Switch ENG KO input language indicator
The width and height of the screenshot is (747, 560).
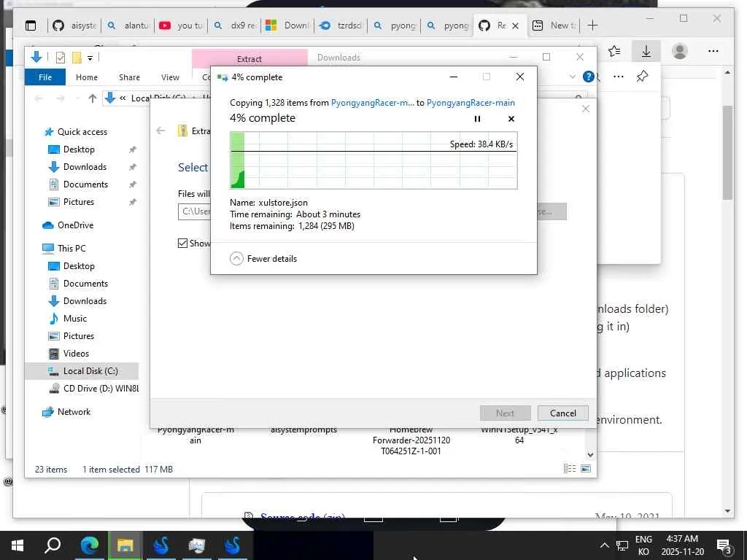point(643,545)
